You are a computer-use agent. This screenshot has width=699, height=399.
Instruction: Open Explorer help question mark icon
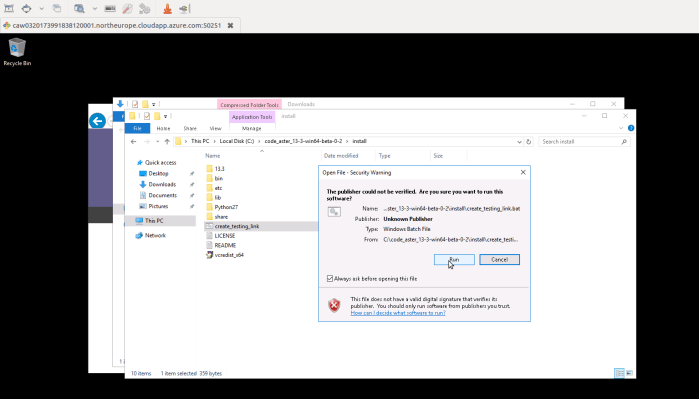(631, 128)
